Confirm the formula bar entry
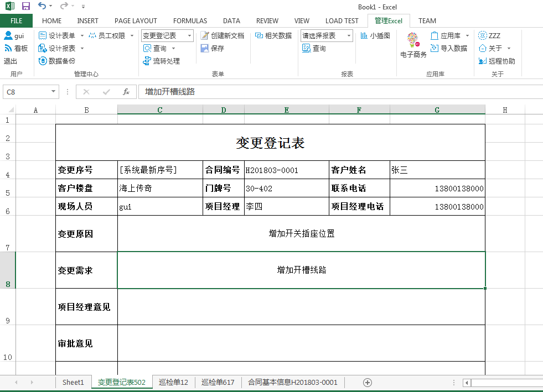This screenshot has height=392, width=543. coord(106,92)
